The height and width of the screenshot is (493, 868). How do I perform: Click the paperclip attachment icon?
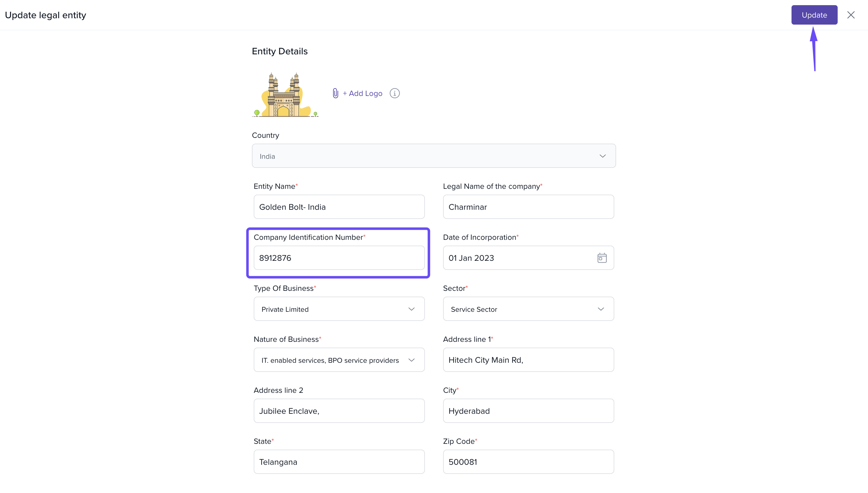pyautogui.click(x=335, y=93)
